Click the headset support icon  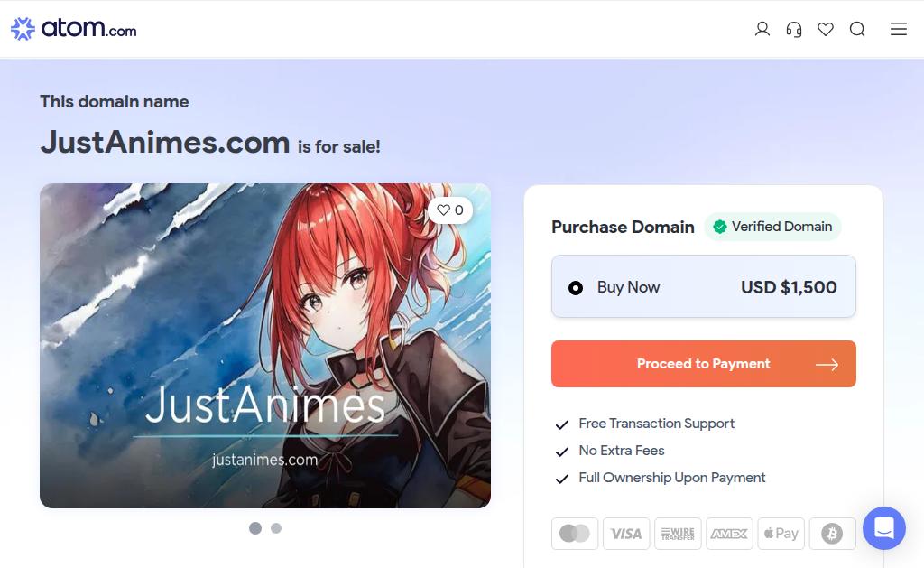coord(794,29)
